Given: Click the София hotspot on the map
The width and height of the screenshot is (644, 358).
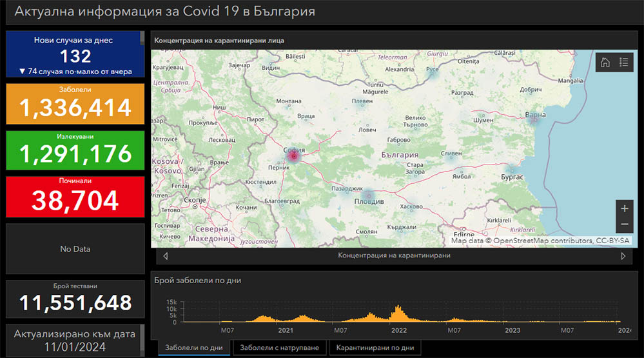Looking at the screenshot, I should pyautogui.click(x=293, y=156).
